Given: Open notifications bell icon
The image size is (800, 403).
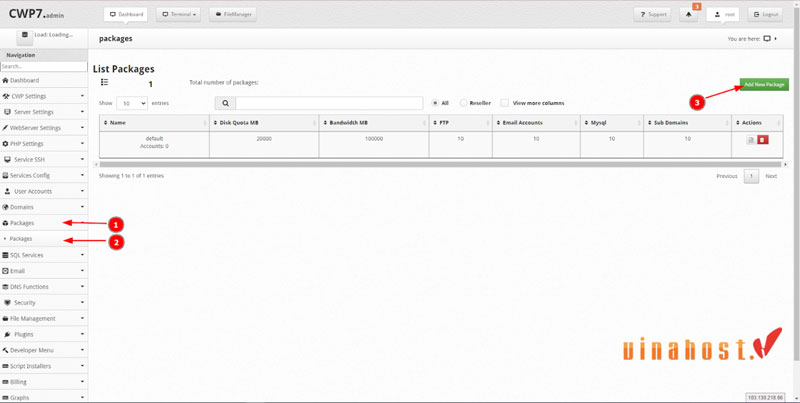Looking at the screenshot, I should [689, 15].
